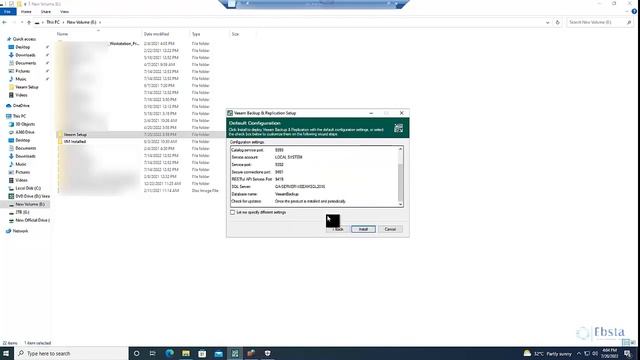The height and width of the screenshot is (360, 640).
Task: Select Quick access in navigation pane
Action: [24, 39]
